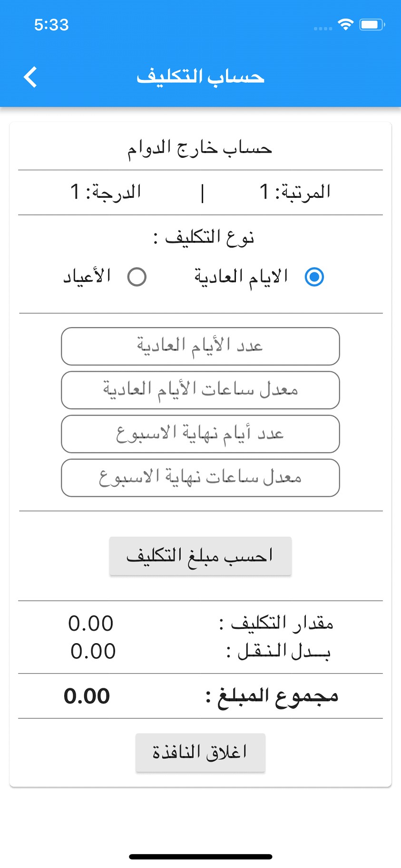Screen dimensions: 401x868
Task: Tap the مقدار التكليف amount value
Action: pyautogui.click(x=91, y=624)
